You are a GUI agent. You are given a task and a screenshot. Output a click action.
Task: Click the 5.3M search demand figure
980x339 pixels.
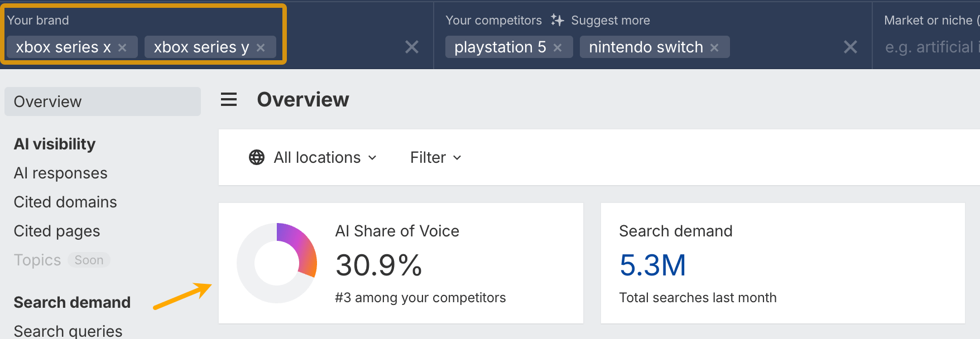pos(652,265)
